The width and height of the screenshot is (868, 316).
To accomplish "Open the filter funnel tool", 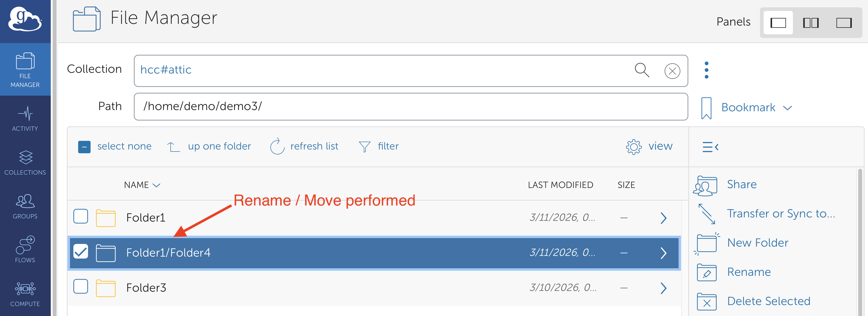I will coord(364,146).
